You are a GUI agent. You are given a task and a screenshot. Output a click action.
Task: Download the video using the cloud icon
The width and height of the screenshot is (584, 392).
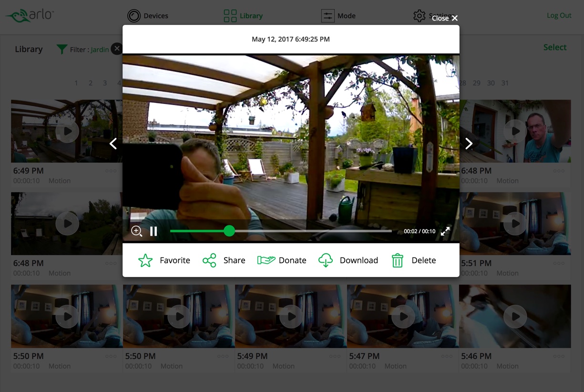[326, 260]
